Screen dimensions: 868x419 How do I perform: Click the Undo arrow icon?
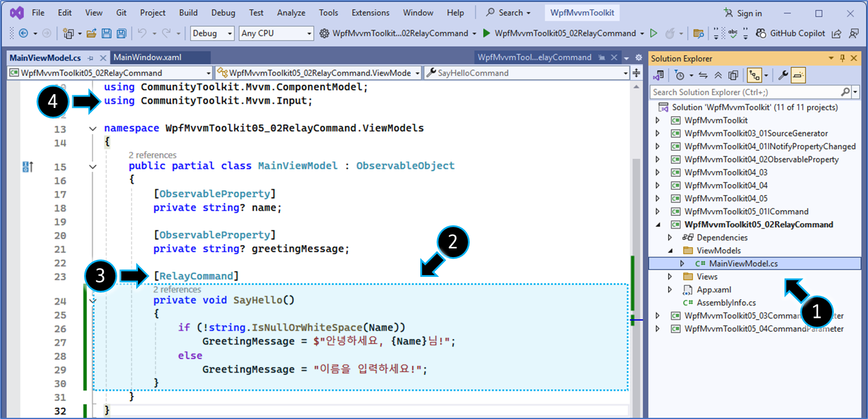coord(142,34)
